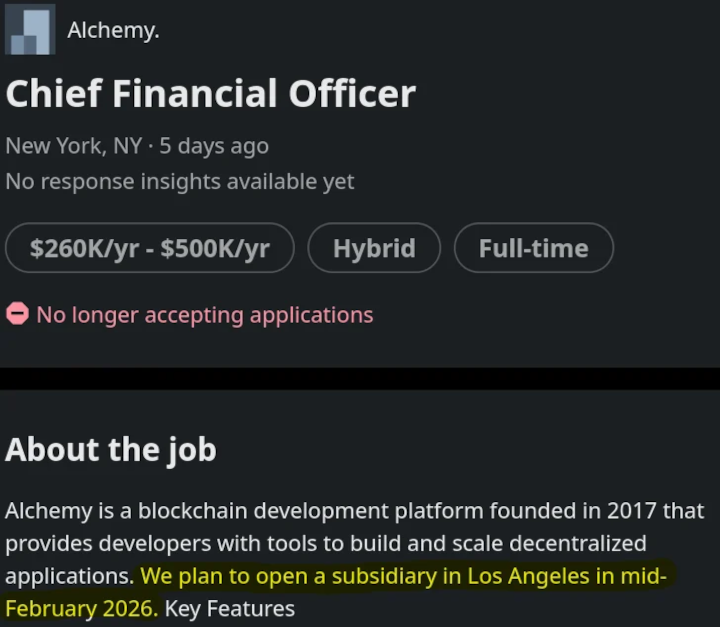Select the Hybrid workplace pill
Viewport: 720px width, 627px height.
(x=374, y=248)
